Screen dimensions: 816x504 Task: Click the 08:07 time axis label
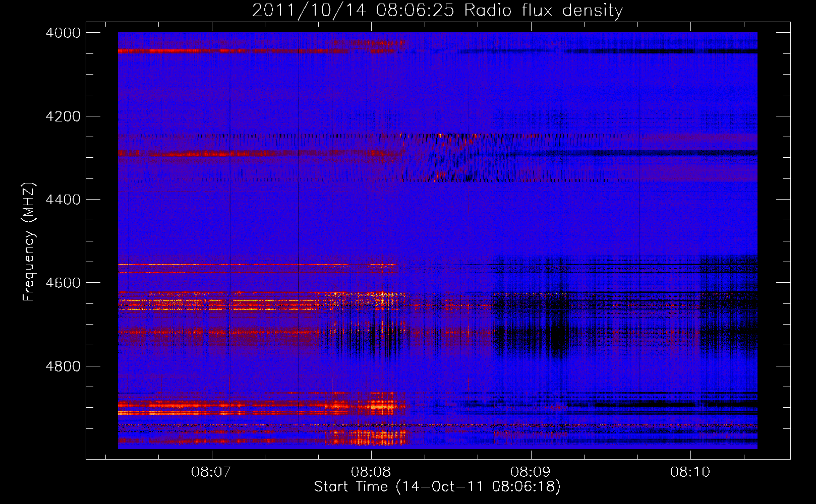[212, 472]
